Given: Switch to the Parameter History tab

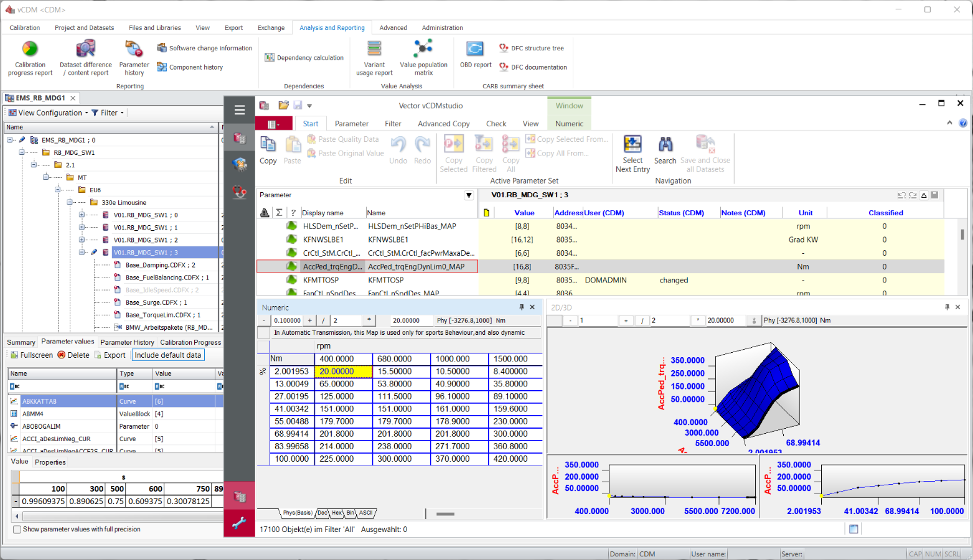Looking at the screenshot, I should pos(127,342).
